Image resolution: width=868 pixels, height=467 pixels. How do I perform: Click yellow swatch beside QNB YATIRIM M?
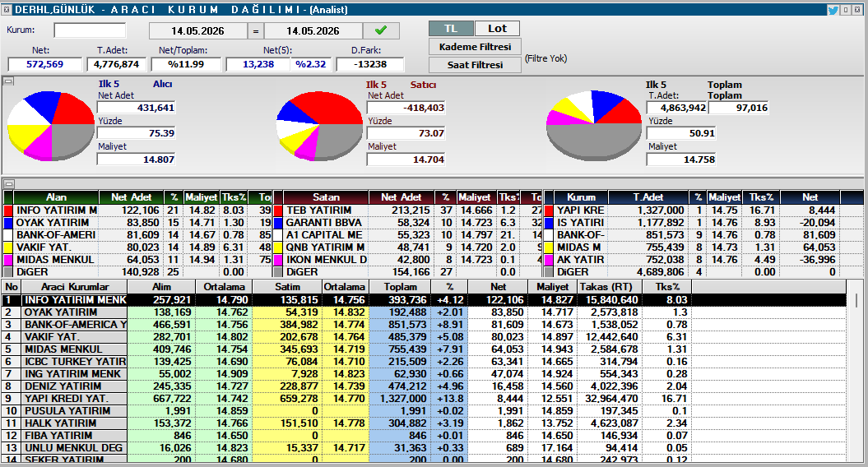(x=278, y=247)
